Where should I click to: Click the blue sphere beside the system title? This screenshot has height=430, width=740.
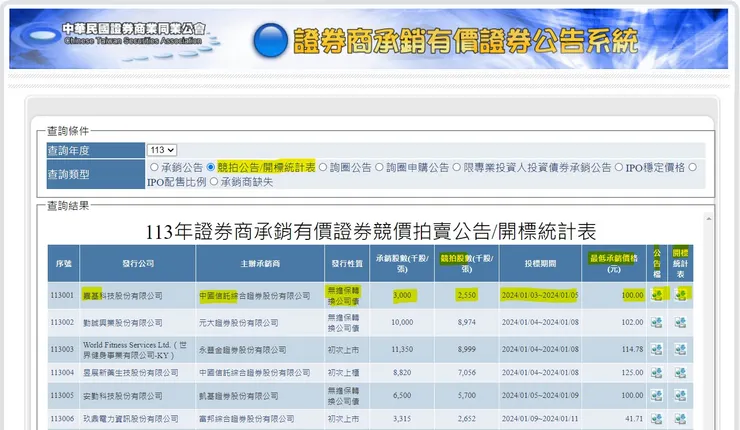tap(270, 40)
